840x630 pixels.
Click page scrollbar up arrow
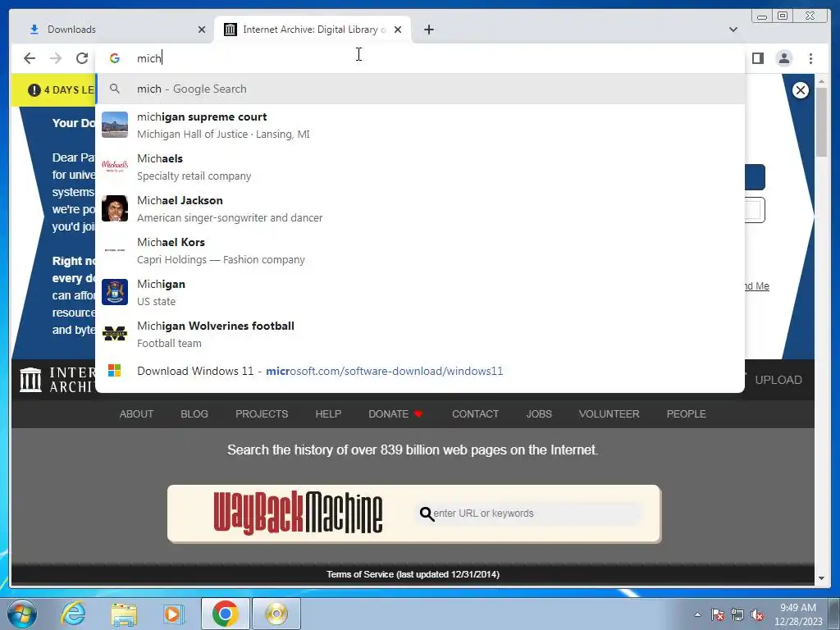[x=821, y=81]
